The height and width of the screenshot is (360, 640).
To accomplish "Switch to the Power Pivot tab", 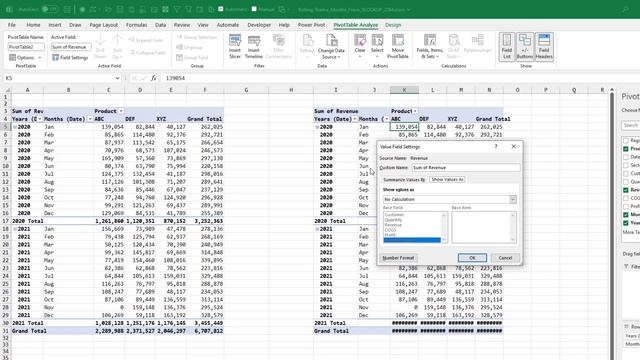I will tap(311, 25).
